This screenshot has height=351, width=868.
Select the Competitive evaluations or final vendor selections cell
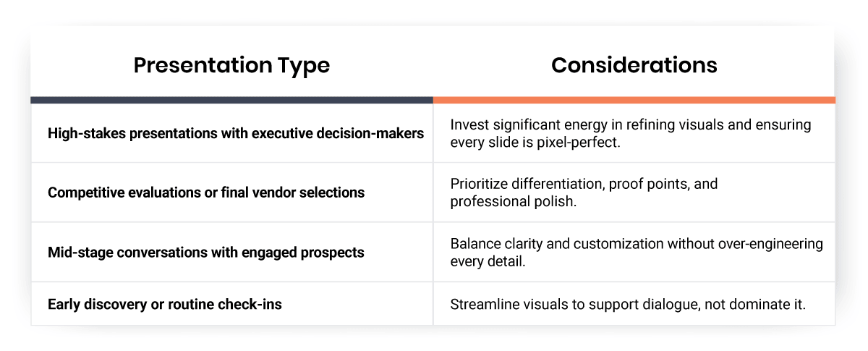206,193
